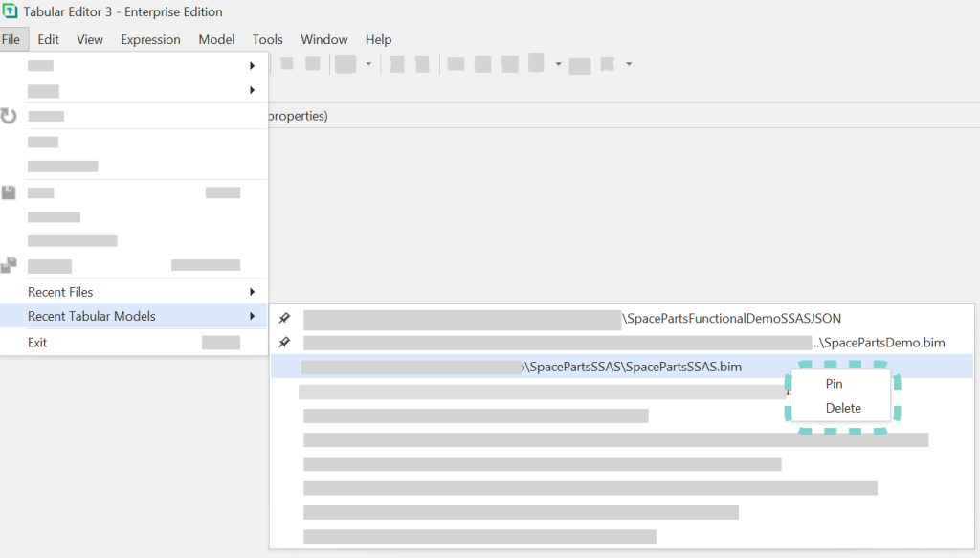Choose Exit from the File menu
The height and width of the screenshot is (558, 980).
[x=134, y=343]
